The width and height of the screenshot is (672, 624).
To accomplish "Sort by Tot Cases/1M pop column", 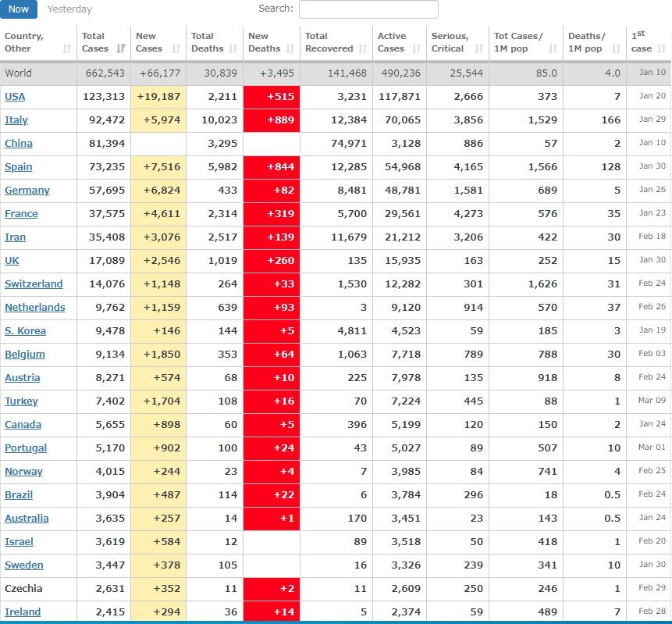I will (x=553, y=48).
